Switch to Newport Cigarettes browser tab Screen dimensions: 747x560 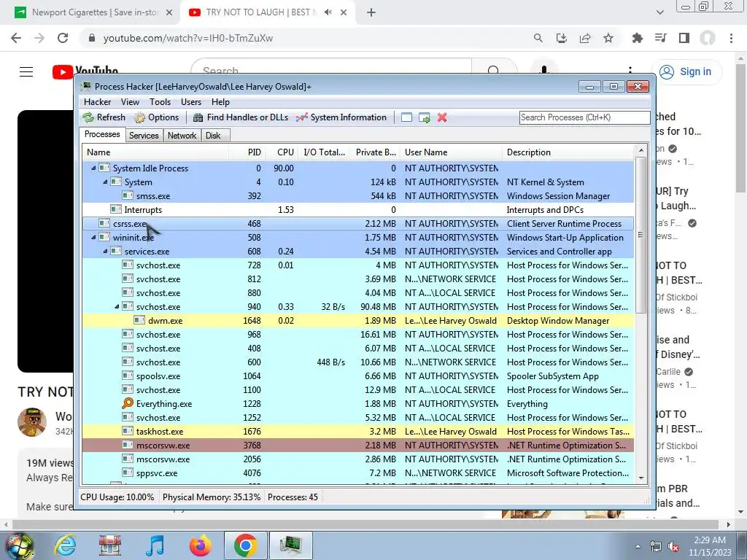click(94, 12)
